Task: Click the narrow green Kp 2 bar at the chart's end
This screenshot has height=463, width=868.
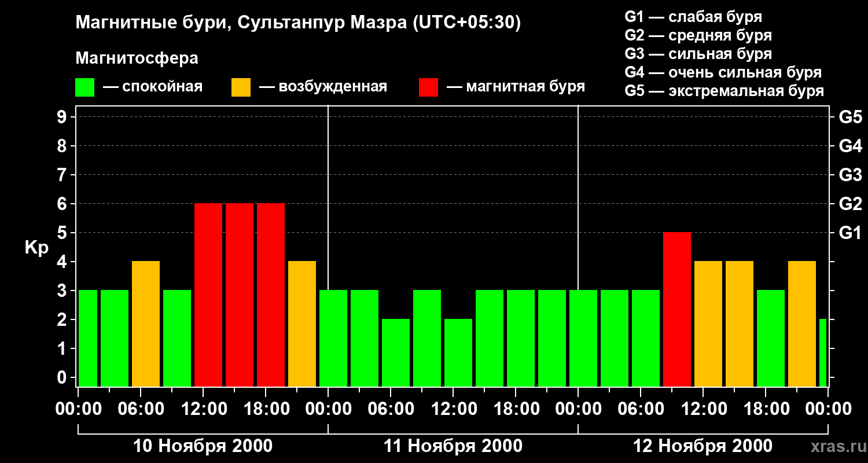Action: coord(823,352)
